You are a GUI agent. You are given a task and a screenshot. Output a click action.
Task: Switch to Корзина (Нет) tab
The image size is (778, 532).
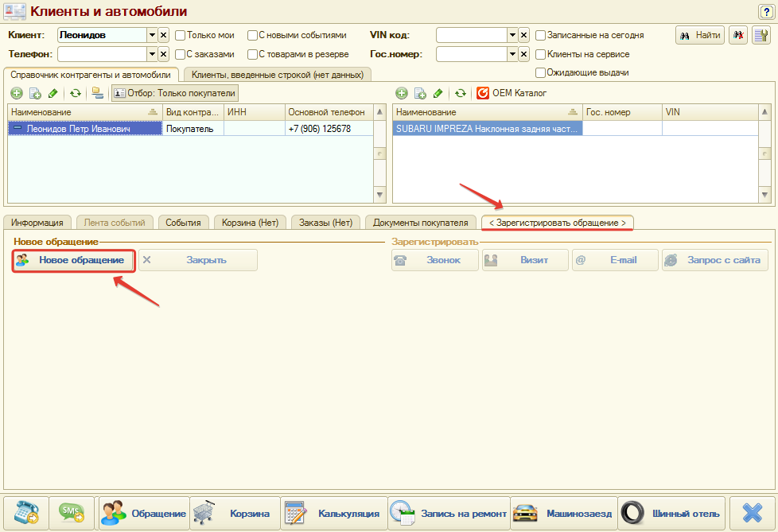250,223
